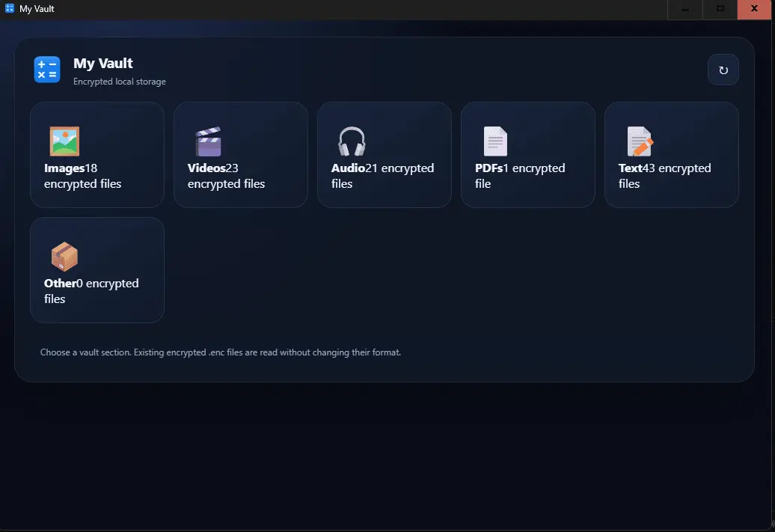Viewport: 775px width, 532px height.
Task: Close the My Vault window
Action: point(754,10)
